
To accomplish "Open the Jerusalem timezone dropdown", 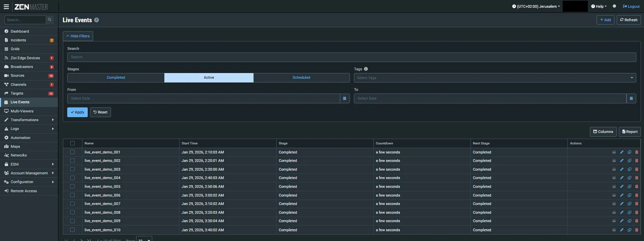I will (x=536, y=6).
